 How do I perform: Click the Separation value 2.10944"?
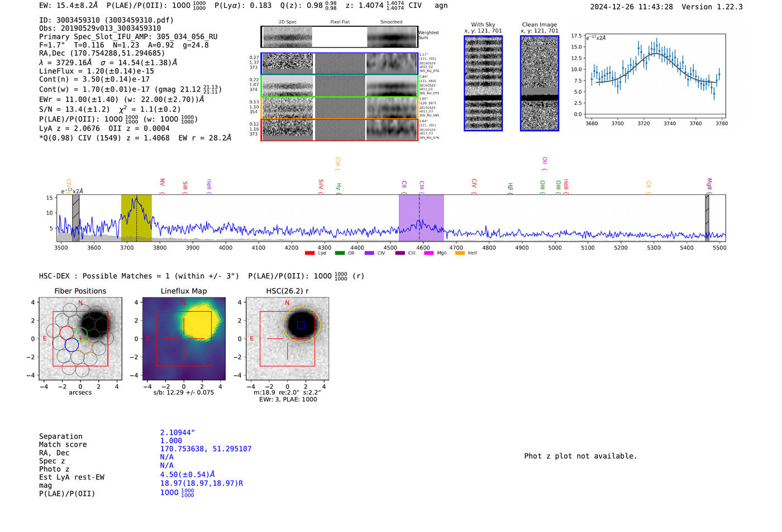178,433
